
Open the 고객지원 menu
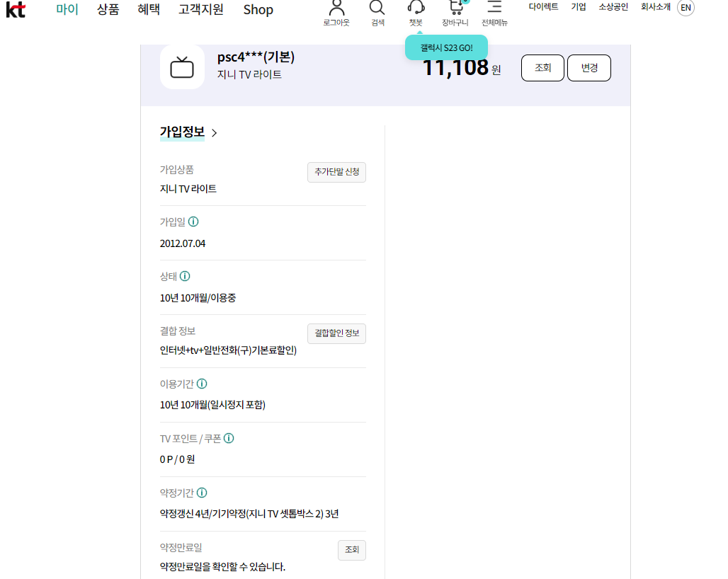[201, 10]
